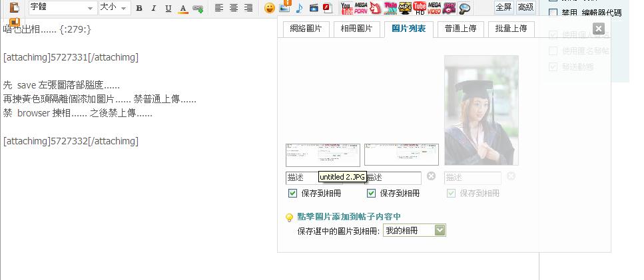The width and height of the screenshot is (644, 280).
Task: Open the 大小 size dropdown
Action: 114,8
